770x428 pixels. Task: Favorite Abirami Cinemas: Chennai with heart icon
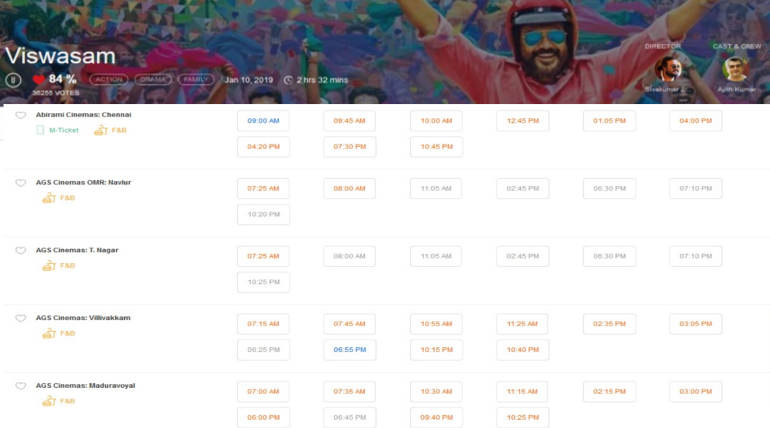click(x=20, y=116)
